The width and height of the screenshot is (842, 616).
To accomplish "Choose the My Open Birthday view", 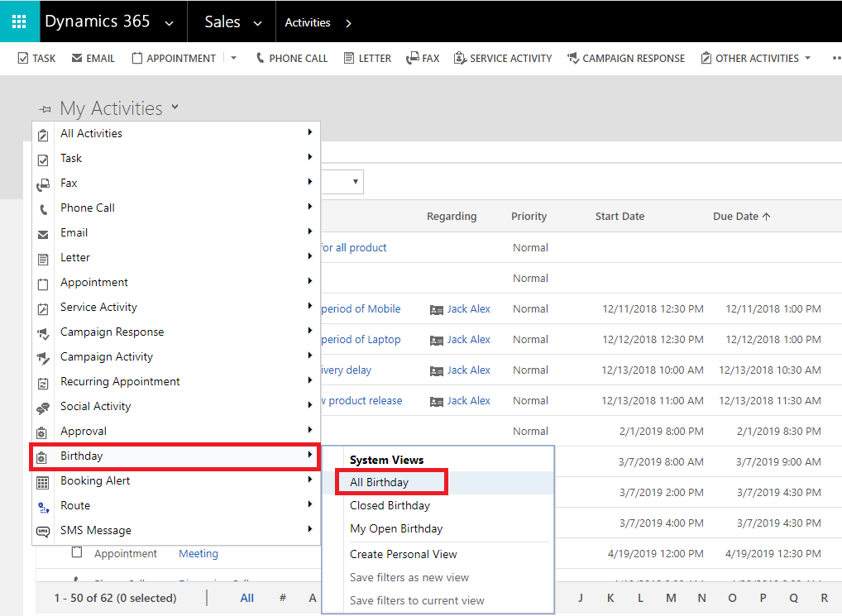I will point(396,528).
